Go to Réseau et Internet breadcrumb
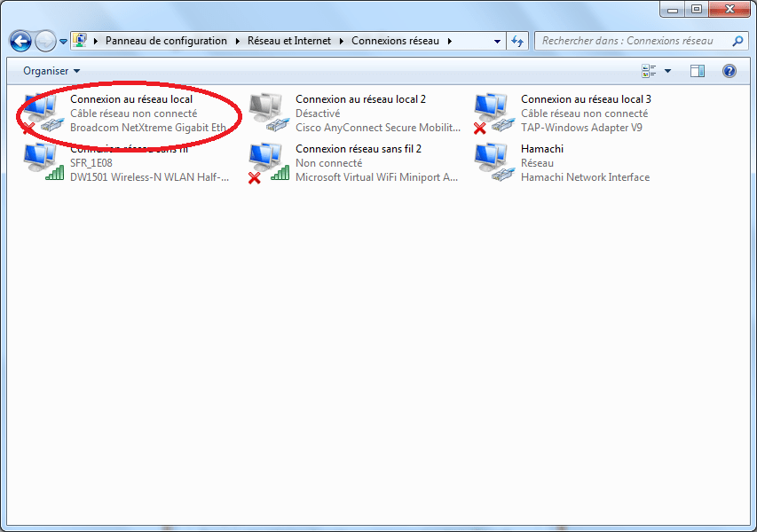757x532 pixels. click(x=289, y=41)
